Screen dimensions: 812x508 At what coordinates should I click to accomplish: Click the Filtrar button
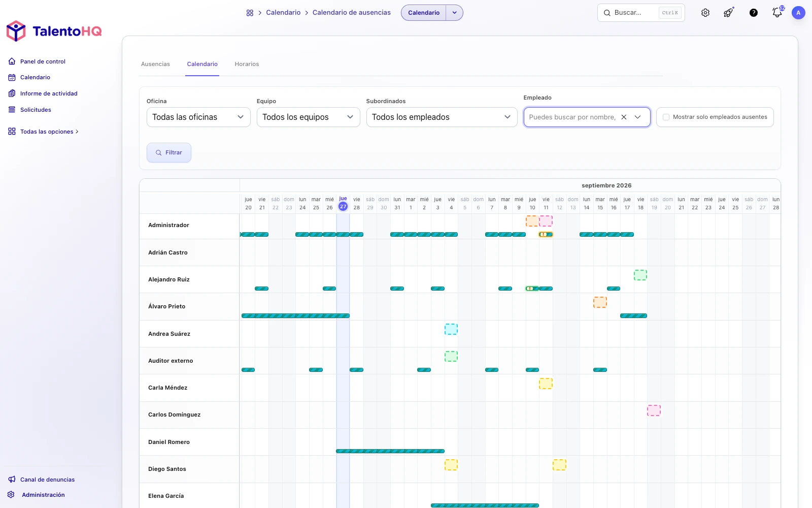point(169,152)
